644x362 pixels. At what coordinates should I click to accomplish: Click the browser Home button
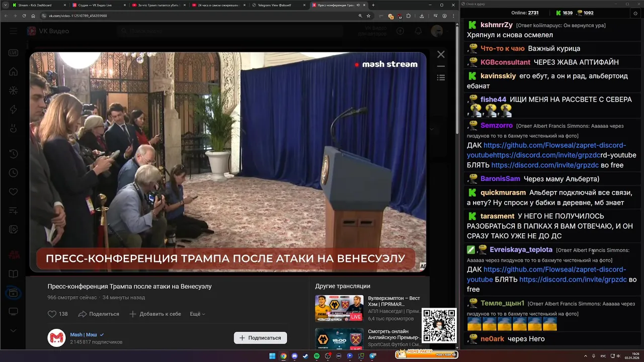(33, 16)
